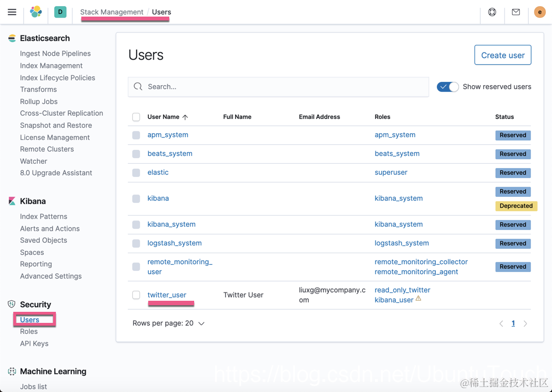Click the 'Twitter User' full name cell

243,295
